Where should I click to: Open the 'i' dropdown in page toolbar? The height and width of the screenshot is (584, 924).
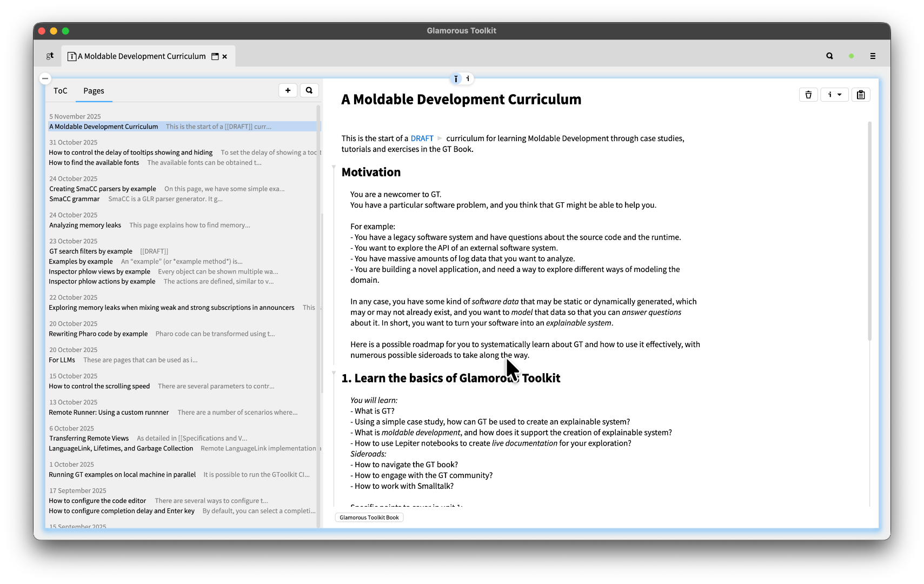point(834,95)
